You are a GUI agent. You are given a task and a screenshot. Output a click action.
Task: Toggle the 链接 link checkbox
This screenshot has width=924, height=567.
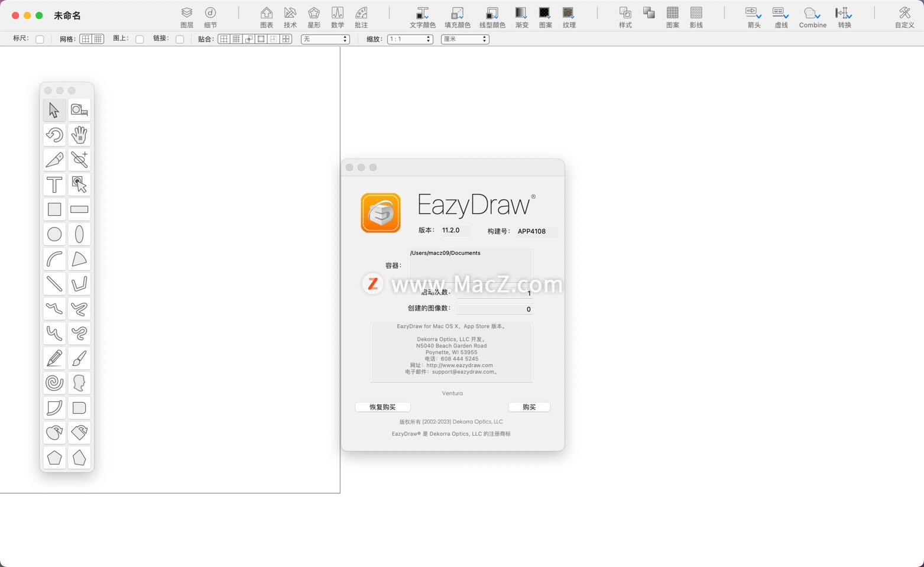180,39
